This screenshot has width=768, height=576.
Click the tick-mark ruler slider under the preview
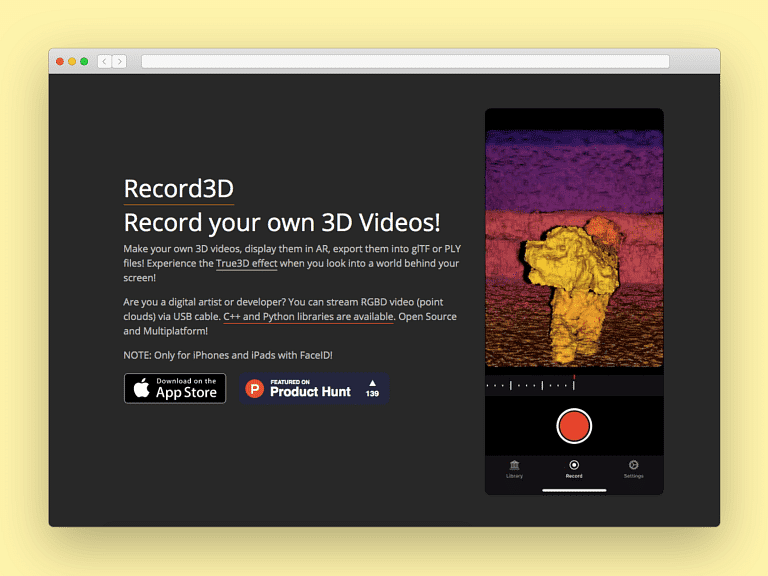point(530,385)
